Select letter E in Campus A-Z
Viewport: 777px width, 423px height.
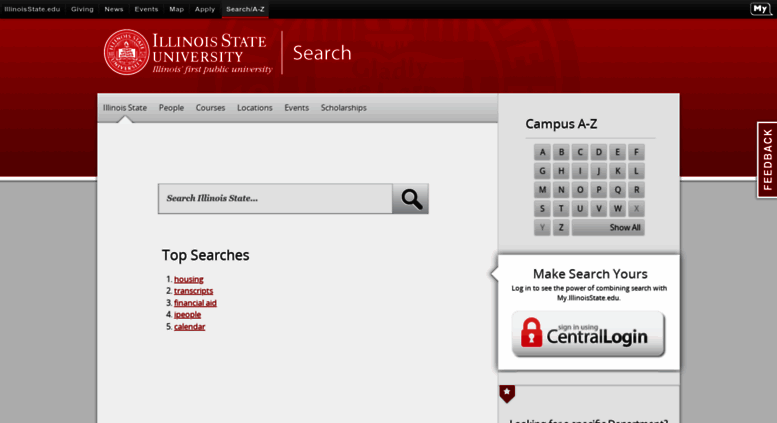(x=617, y=152)
